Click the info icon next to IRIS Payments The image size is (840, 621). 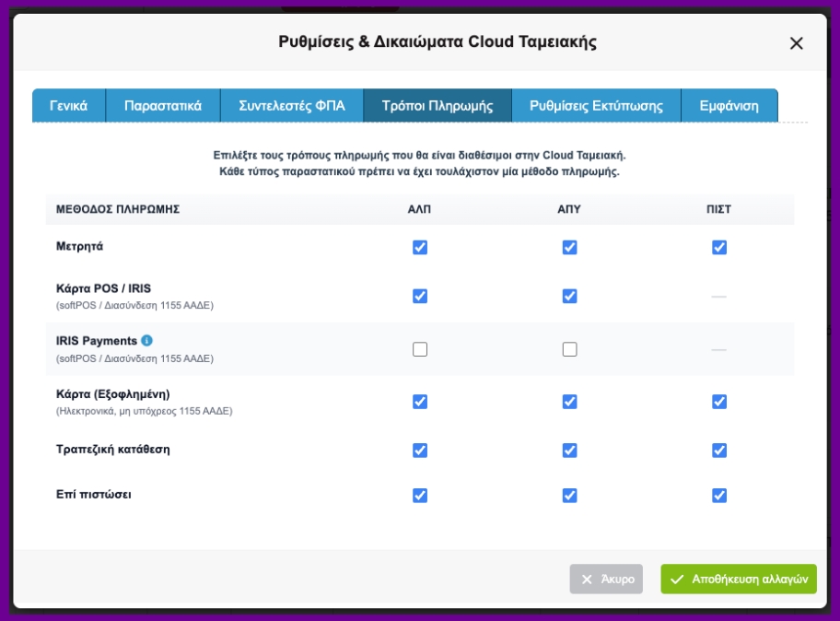pyautogui.click(x=147, y=341)
